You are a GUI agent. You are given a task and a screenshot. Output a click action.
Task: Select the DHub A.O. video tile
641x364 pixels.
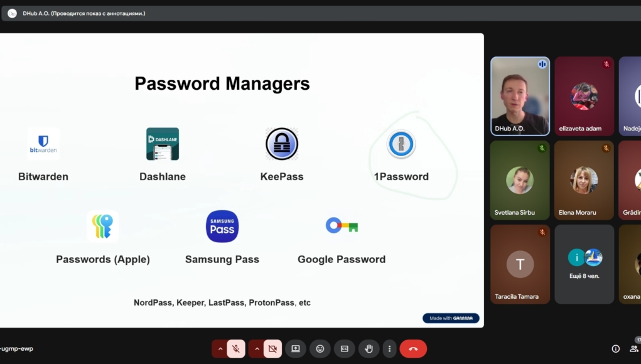[520, 96]
